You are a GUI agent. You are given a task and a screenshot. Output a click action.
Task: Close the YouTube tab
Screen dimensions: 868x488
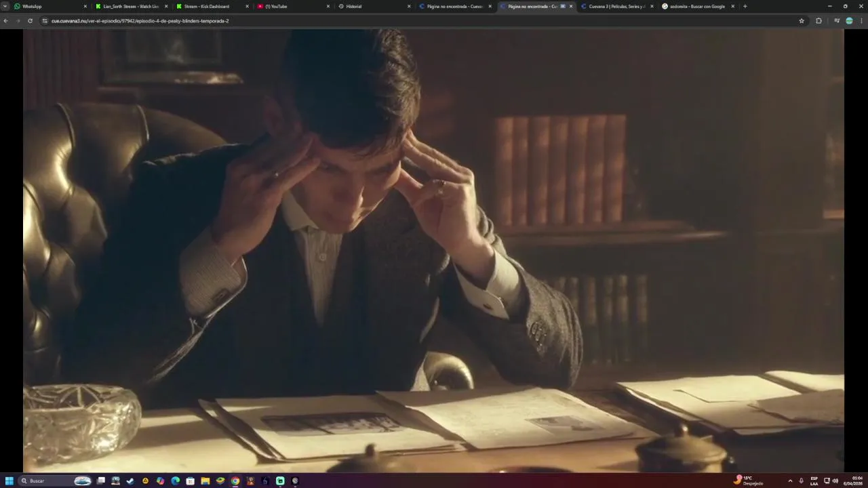pyautogui.click(x=328, y=6)
